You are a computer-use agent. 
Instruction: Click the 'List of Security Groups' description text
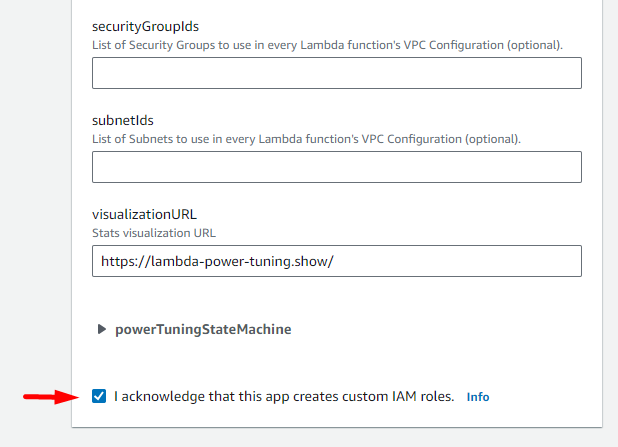327,45
